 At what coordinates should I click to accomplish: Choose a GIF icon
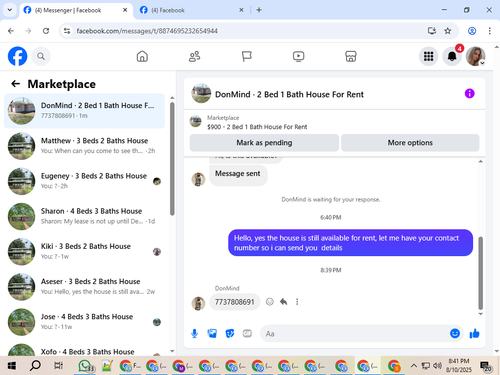click(247, 333)
